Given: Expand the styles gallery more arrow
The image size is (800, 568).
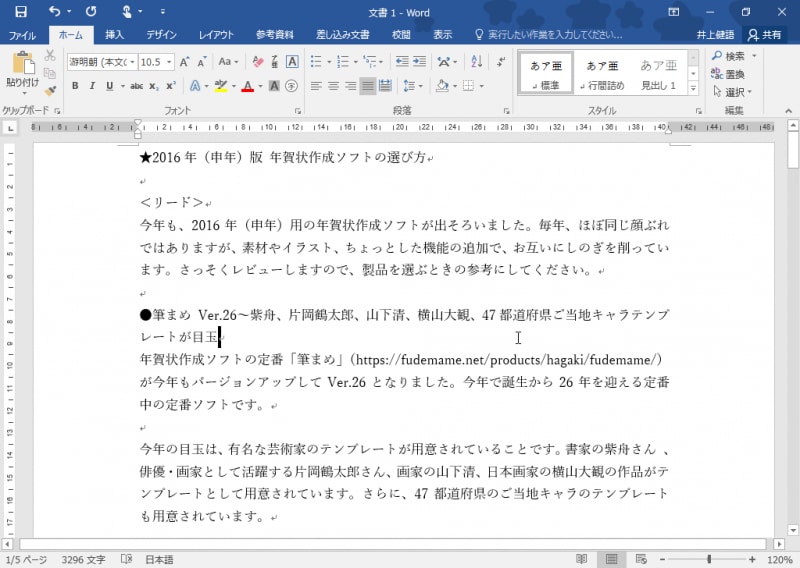Looking at the screenshot, I should click(695, 87).
